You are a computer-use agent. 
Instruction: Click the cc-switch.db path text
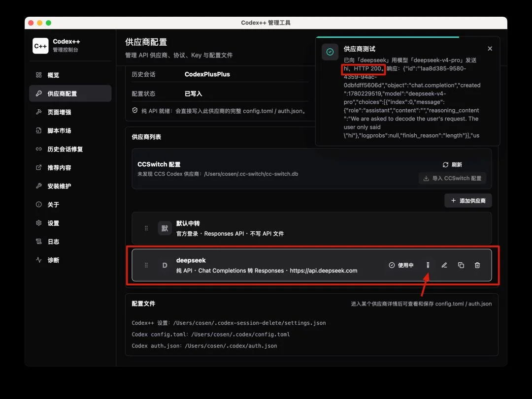[x=251, y=174]
